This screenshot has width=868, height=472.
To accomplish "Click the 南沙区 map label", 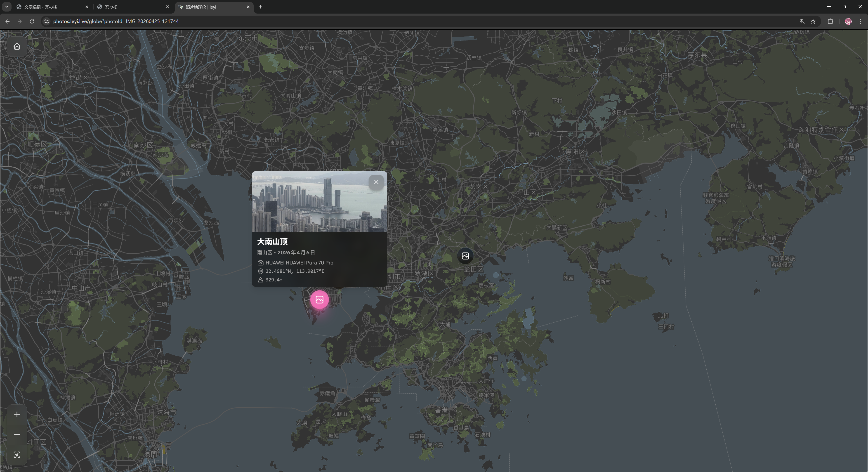I will [143, 145].
